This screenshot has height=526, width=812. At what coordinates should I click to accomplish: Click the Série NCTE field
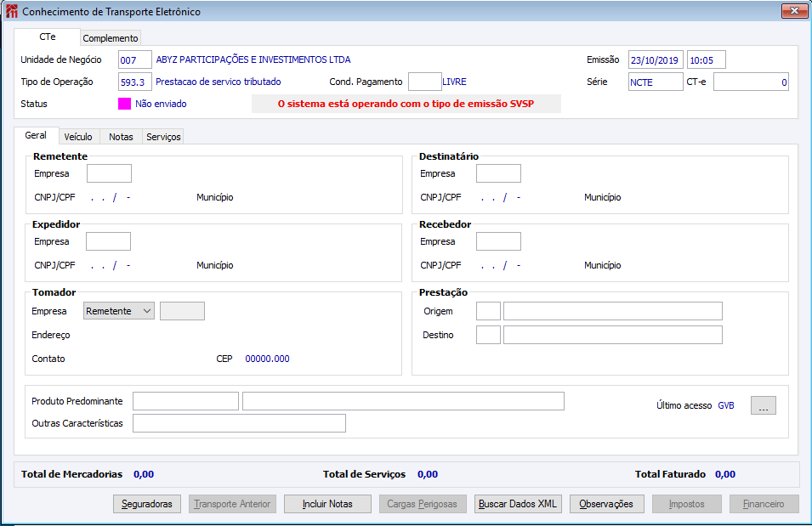click(656, 82)
